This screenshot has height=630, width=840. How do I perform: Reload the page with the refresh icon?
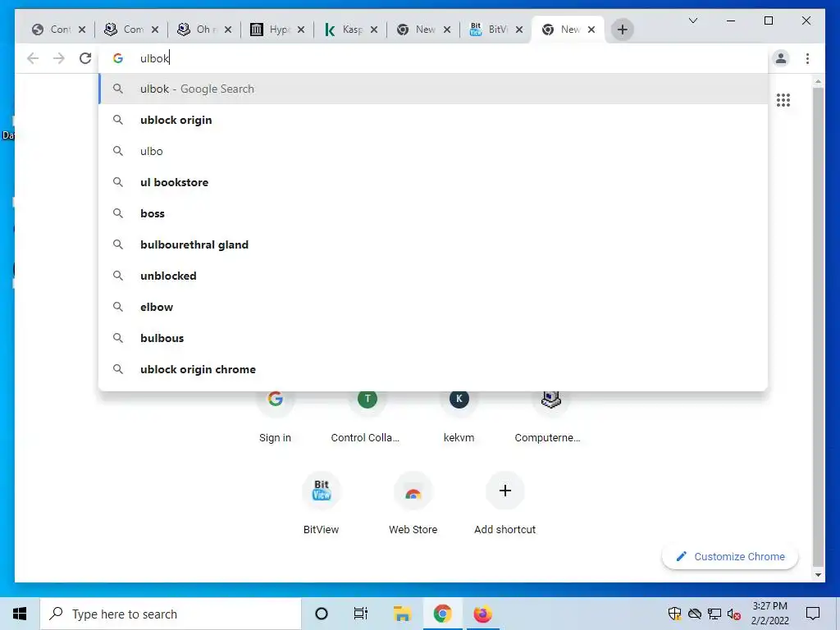[x=85, y=58]
